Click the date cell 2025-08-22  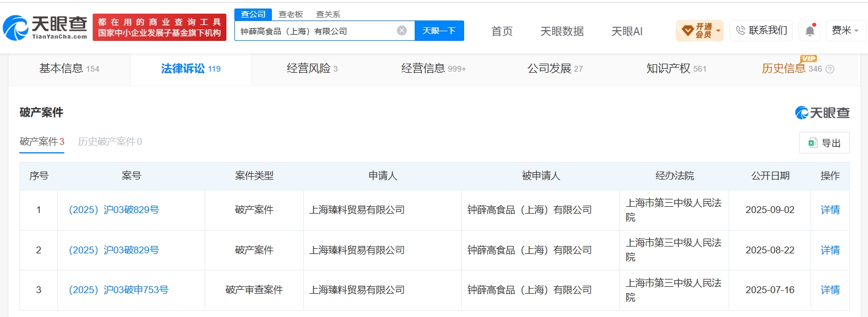pyautogui.click(x=770, y=250)
